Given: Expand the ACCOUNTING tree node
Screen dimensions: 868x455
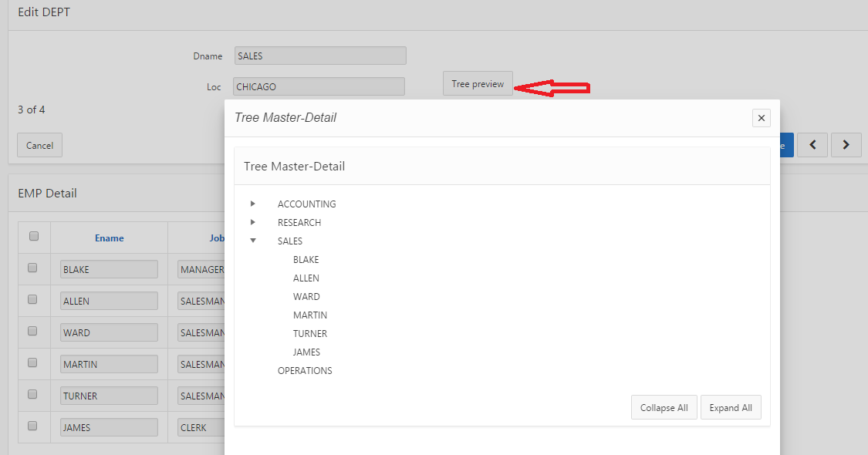Looking at the screenshot, I should (x=254, y=204).
